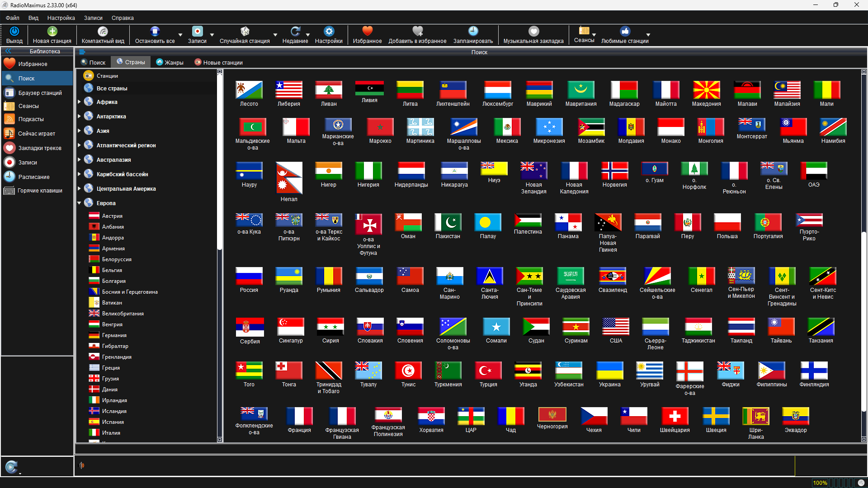Collapse the Europe tree node
This screenshot has width=868, height=488.
pyautogui.click(x=79, y=203)
